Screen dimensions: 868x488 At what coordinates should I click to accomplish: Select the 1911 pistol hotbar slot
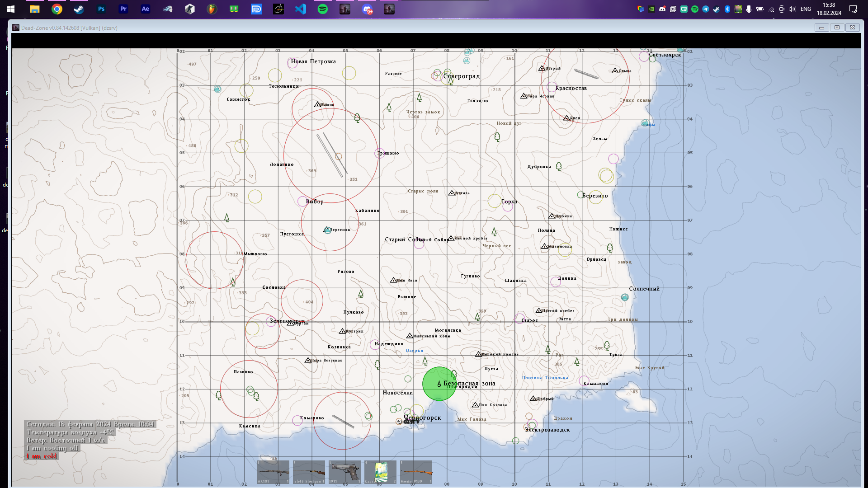(x=344, y=472)
